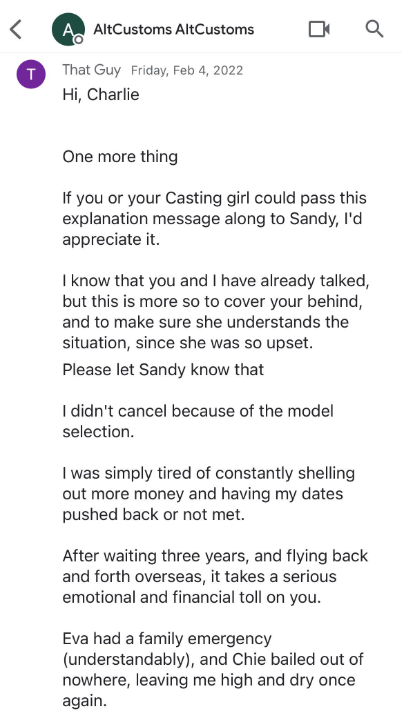Tap paragraph starting 'I know that you'
The image size is (402, 721).
[216, 312]
